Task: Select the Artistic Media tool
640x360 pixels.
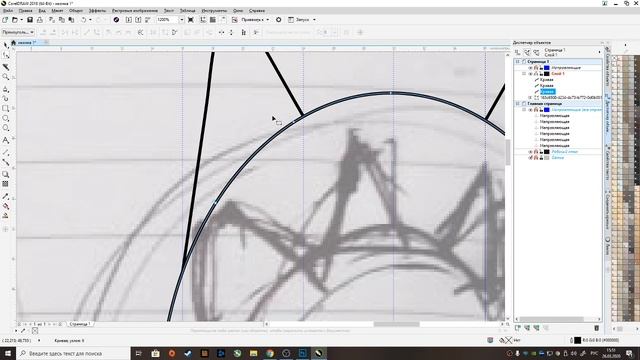Action: pos(5,98)
